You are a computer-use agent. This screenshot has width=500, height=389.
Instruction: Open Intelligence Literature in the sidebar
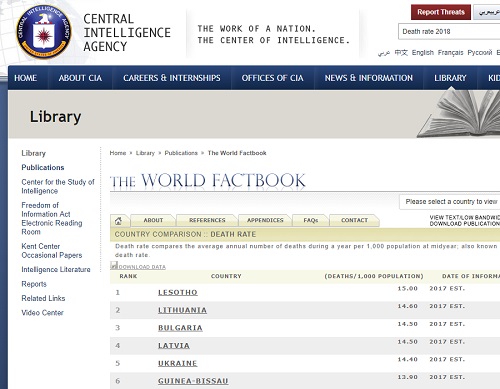pos(56,269)
